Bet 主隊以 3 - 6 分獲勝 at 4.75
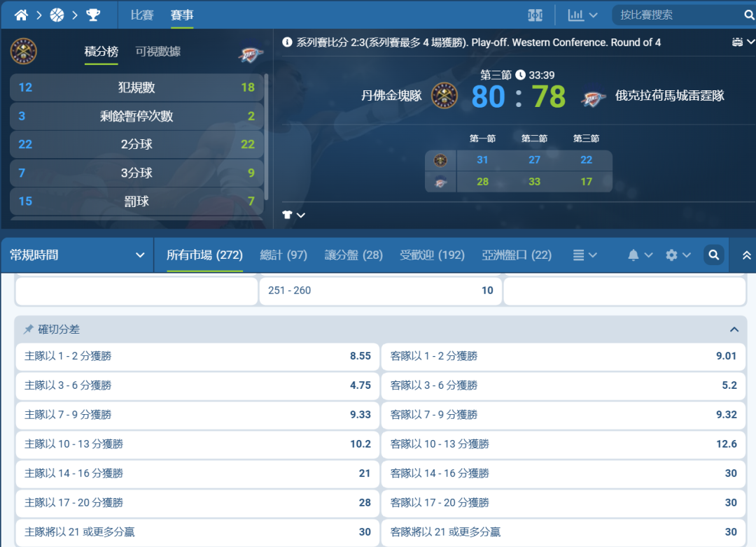The width and height of the screenshot is (756, 547). (x=197, y=385)
